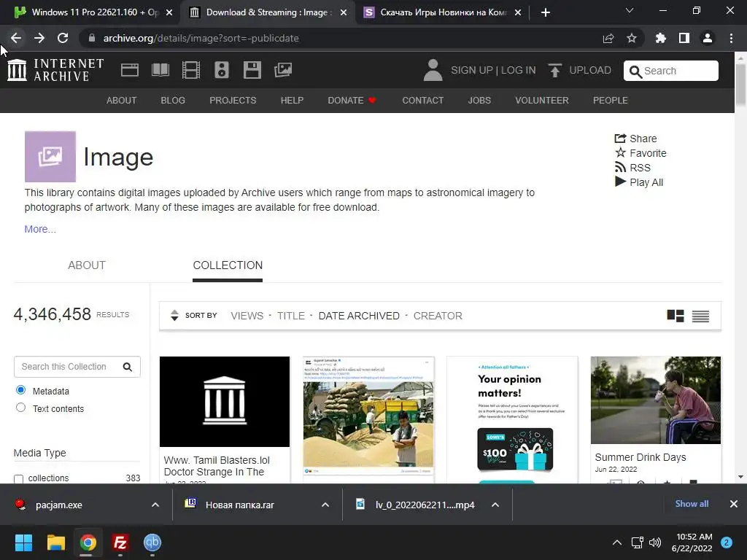Click the Chrome share page icon
747x560 pixels.
pyautogui.click(x=608, y=38)
